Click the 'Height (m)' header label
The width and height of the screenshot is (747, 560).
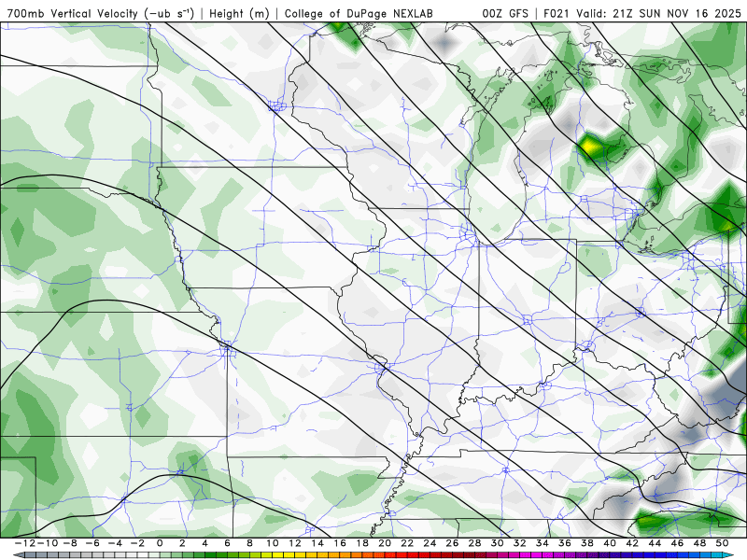[x=239, y=13]
